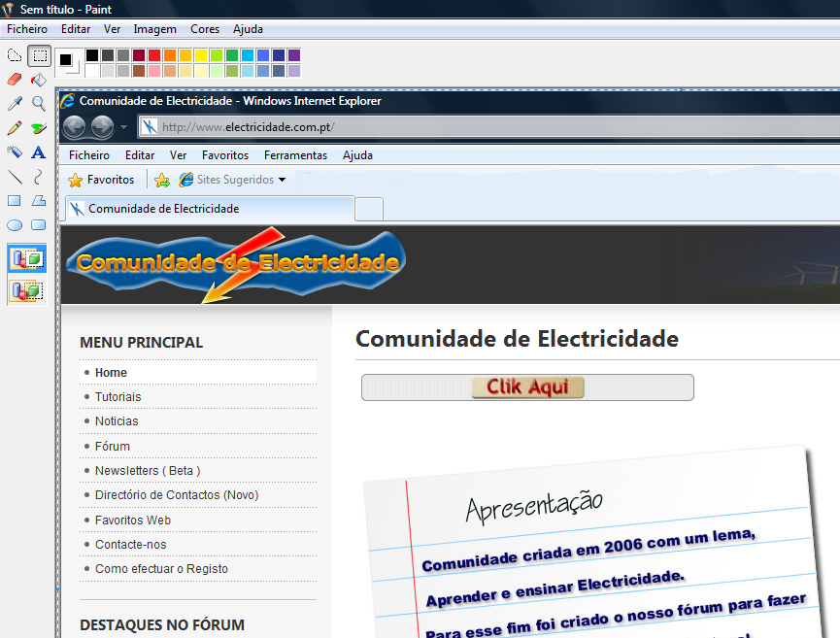The width and height of the screenshot is (840, 638).
Task: Choose the rectangular Select tool in Paint
Action: 39,55
